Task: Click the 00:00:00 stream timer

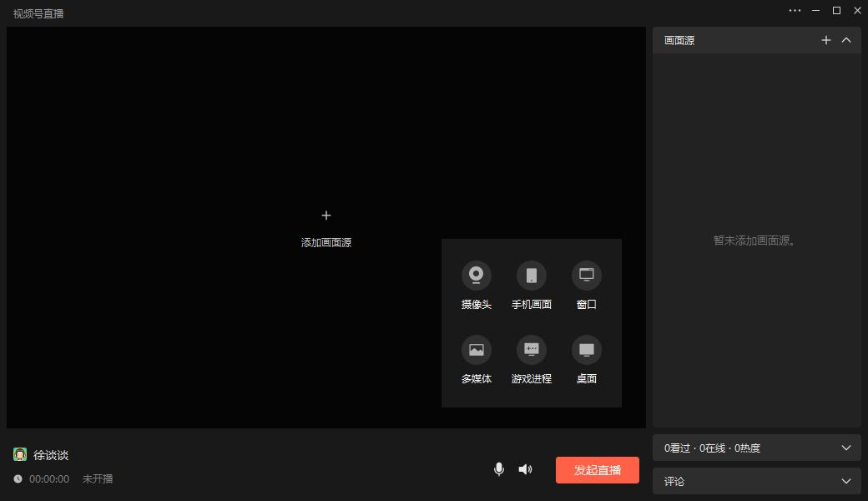Action: [48, 478]
